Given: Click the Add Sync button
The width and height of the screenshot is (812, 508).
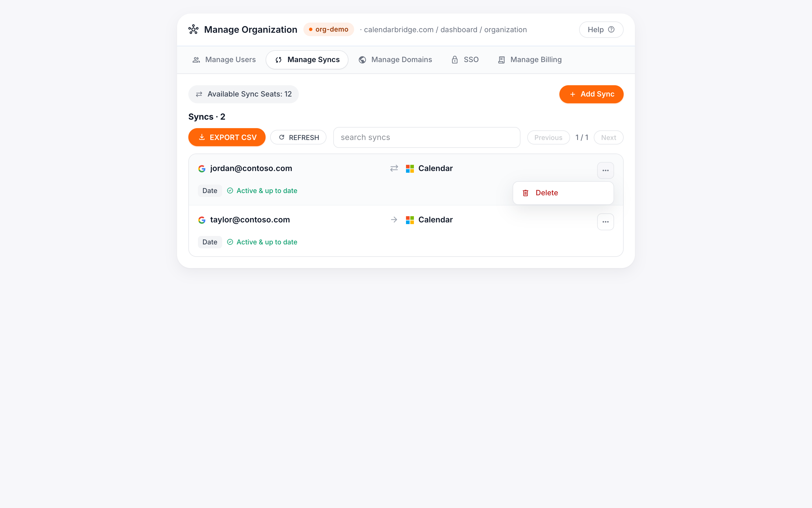Looking at the screenshot, I should [591, 94].
